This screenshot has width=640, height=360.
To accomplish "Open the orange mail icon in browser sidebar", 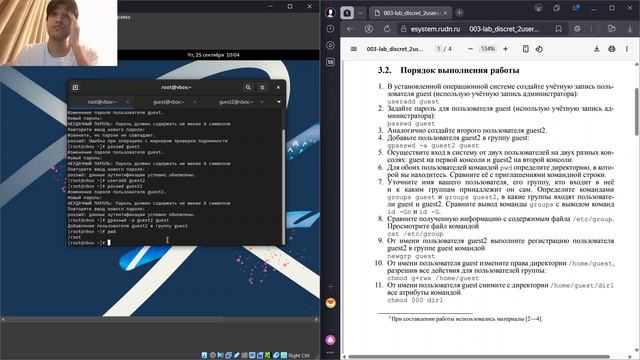I will coord(330,303).
